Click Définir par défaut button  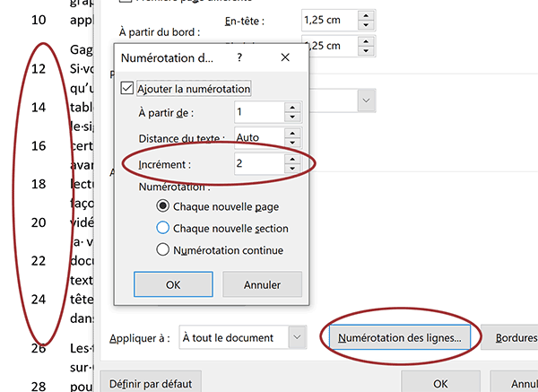(151, 383)
